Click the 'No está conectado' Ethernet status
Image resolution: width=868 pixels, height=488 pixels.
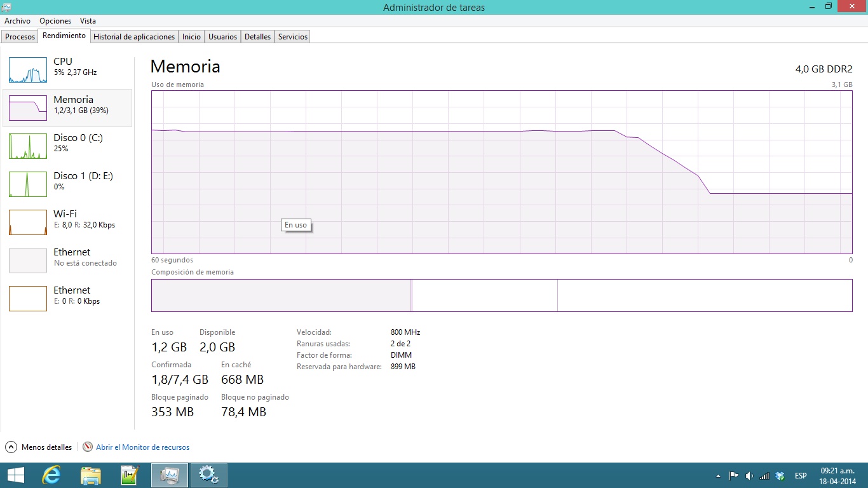85,263
